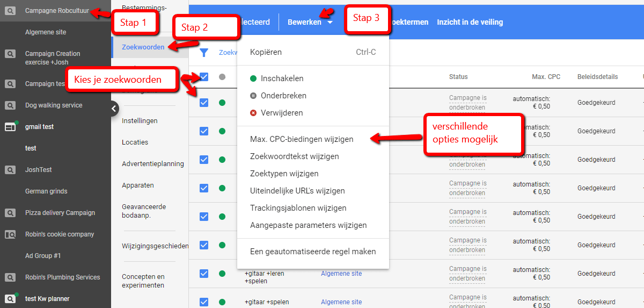This screenshot has height=308, width=644.
Task: Select German grinds in the sidebar
Action: (x=46, y=191)
